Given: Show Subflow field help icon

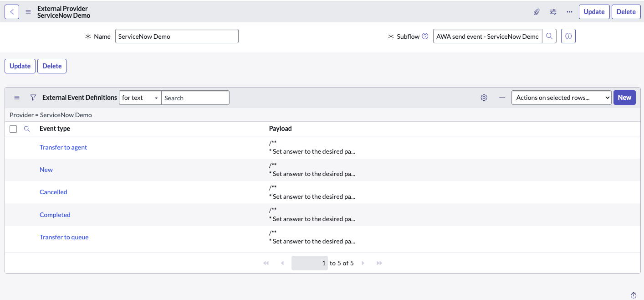Looking at the screenshot, I should [x=425, y=36].
